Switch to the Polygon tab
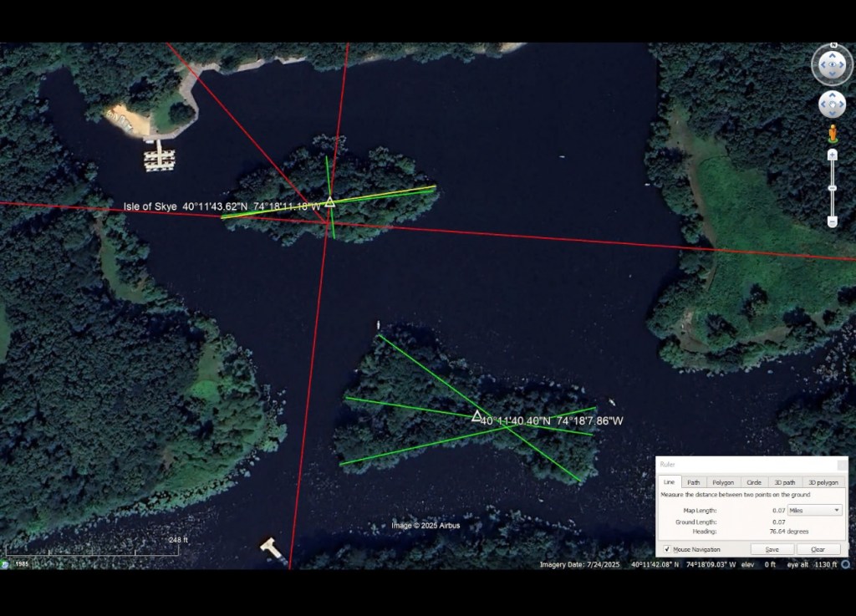Screen dimensions: 856x616 click(723, 482)
